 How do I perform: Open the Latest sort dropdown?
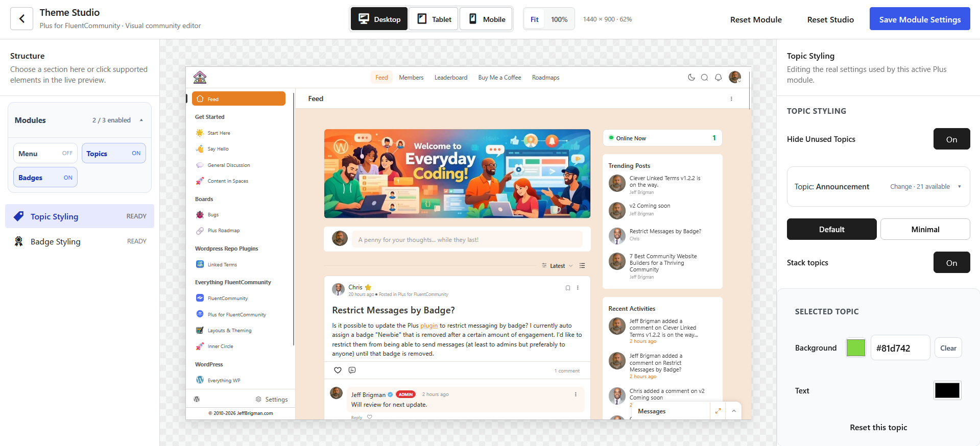point(557,266)
